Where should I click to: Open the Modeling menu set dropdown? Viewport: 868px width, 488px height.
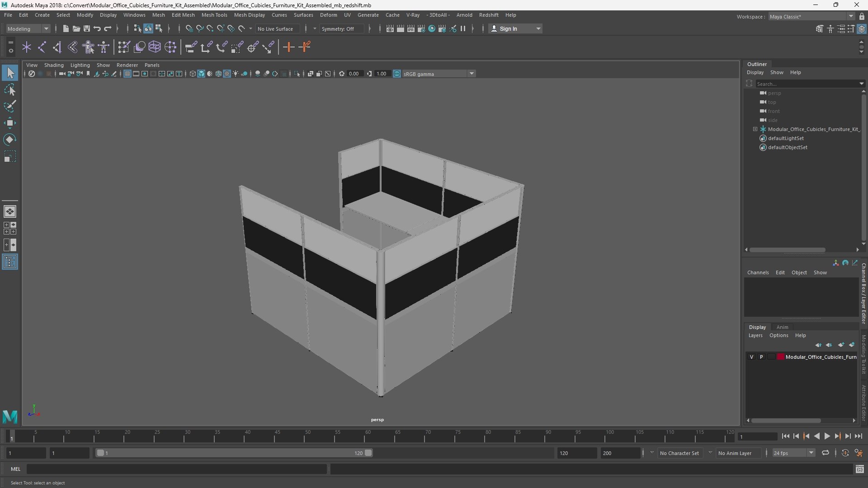click(x=28, y=28)
